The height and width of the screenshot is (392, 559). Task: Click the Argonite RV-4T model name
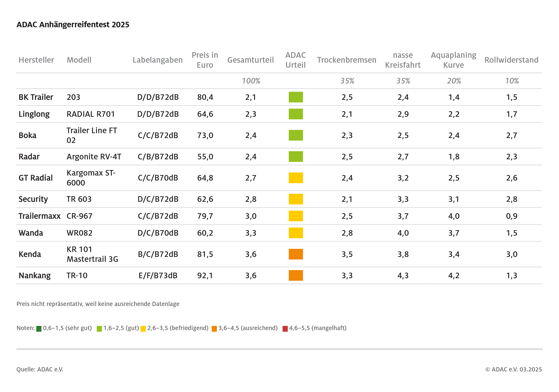(x=94, y=157)
